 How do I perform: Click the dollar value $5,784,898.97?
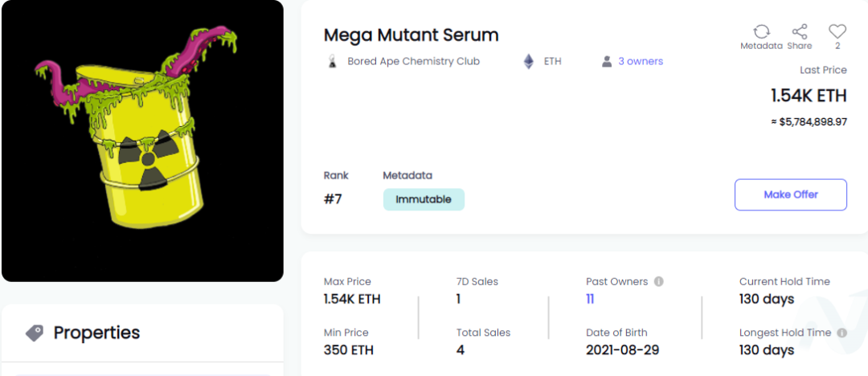(x=809, y=122)
